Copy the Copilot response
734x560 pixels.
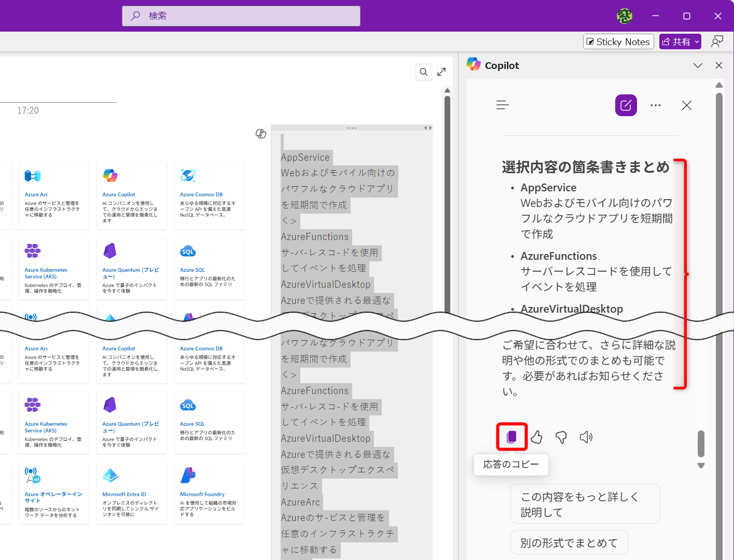click(512, 437)
